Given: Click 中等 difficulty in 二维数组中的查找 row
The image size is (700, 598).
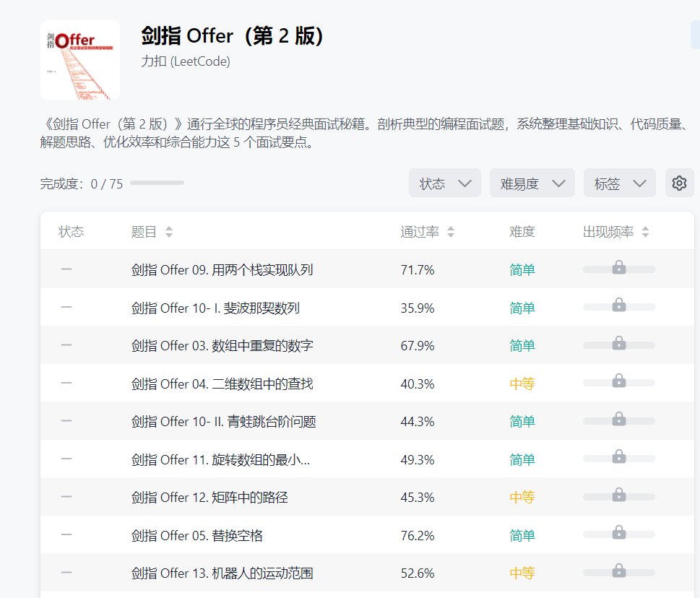Looking at the screenshot, I should point(522,383).
